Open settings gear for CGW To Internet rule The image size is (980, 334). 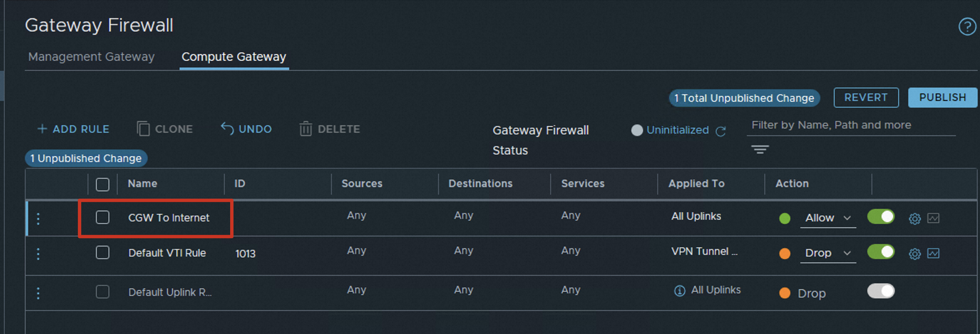pyautogui.click(x=915, y=218)
